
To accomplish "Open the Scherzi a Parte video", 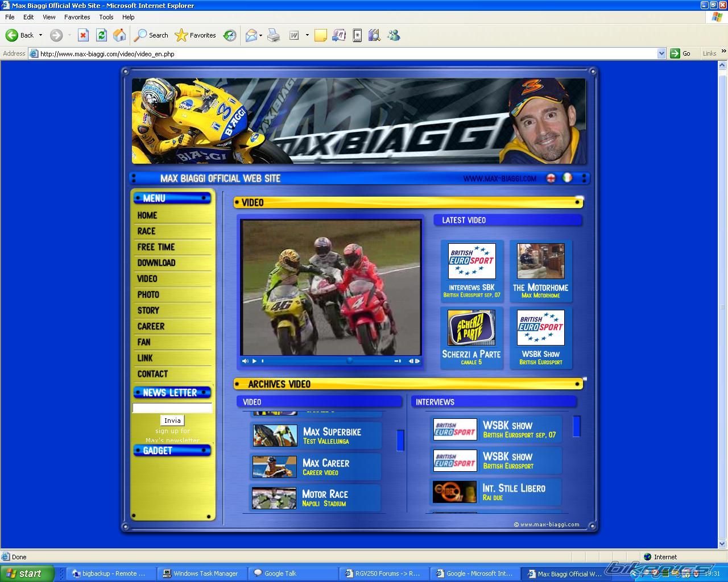I will (471, 338).
